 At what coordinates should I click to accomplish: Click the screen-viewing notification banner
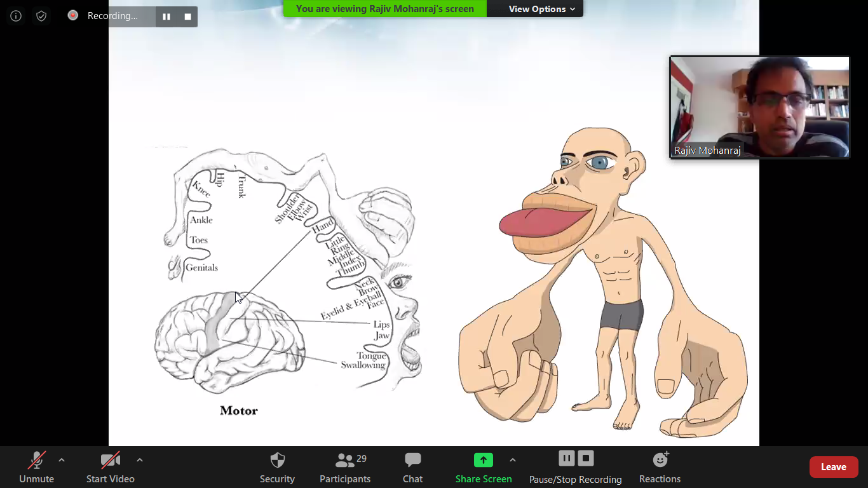(385, 9)
